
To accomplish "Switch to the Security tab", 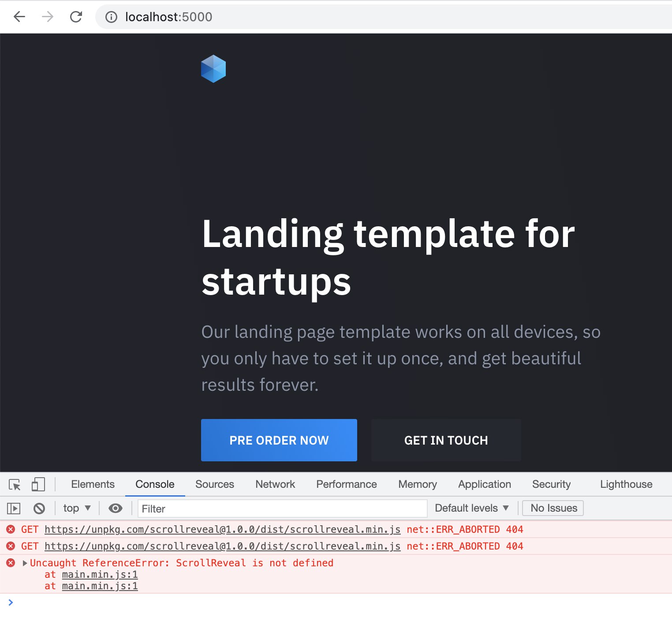I will pos(551,484).
